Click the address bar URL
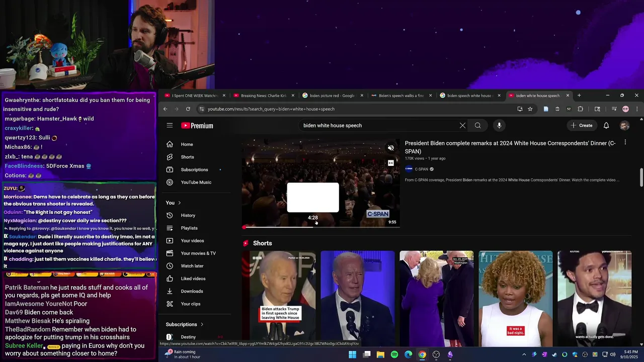The image size is (644, 362). tap(271, 109)
